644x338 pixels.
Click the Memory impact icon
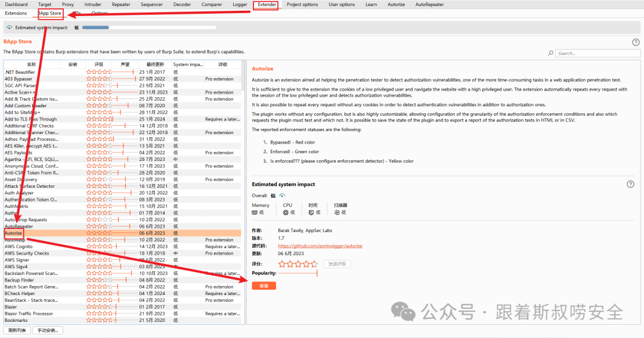tap(255, 212)
